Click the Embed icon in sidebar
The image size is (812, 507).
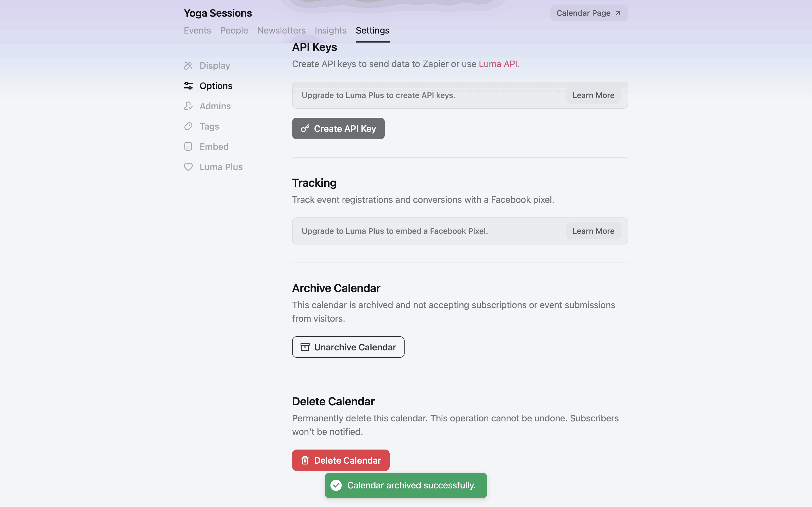click(188, 146)
